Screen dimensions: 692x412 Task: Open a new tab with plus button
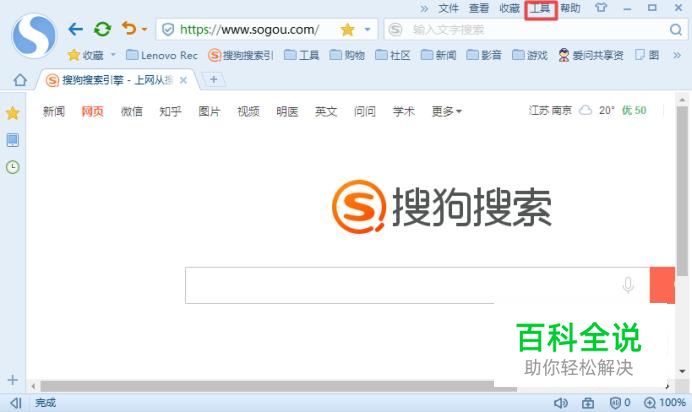click(x=214, y=79)
